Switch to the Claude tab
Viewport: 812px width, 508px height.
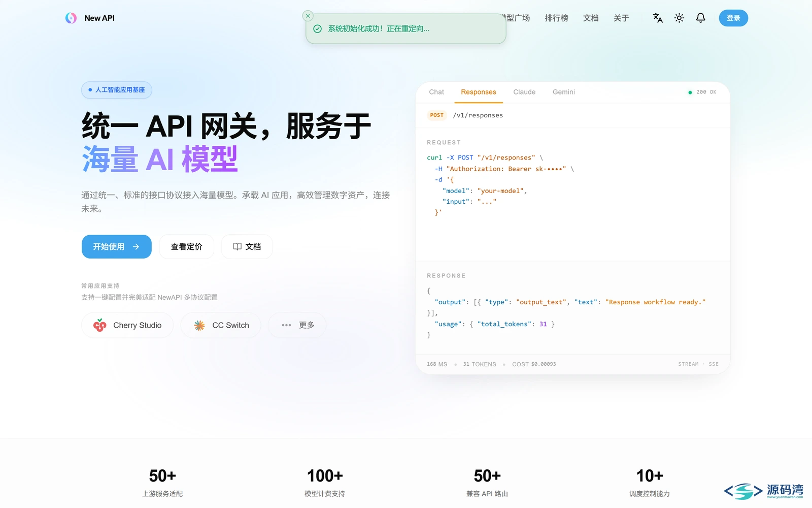(x=524, y=92)
